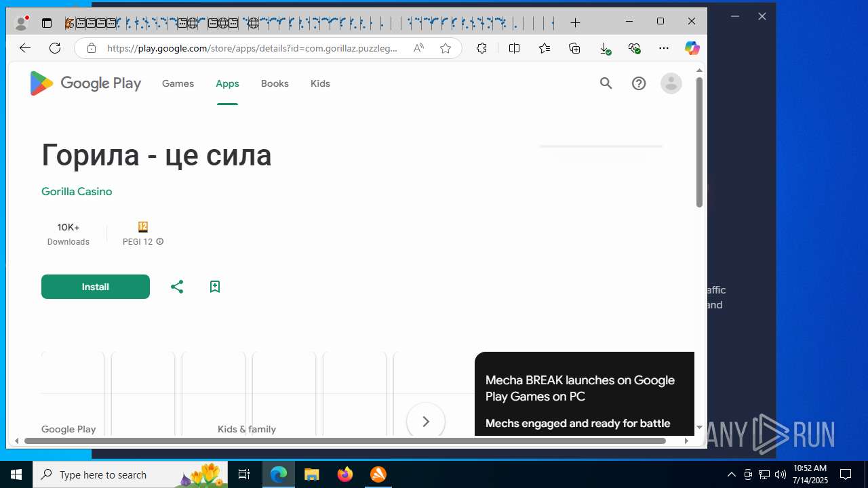
Task: Click the horizontal page scrollbar thumb
Action: click(345, 441)
